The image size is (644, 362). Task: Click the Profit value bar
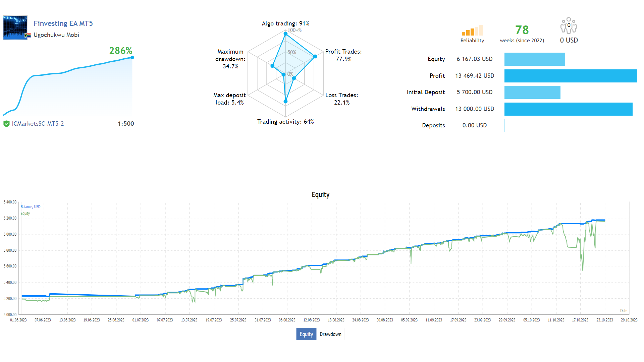tap(570, 76)
